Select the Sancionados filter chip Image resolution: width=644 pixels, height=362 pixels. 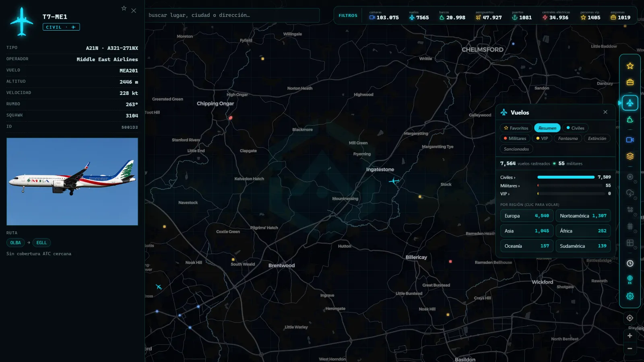click(516, 149)
